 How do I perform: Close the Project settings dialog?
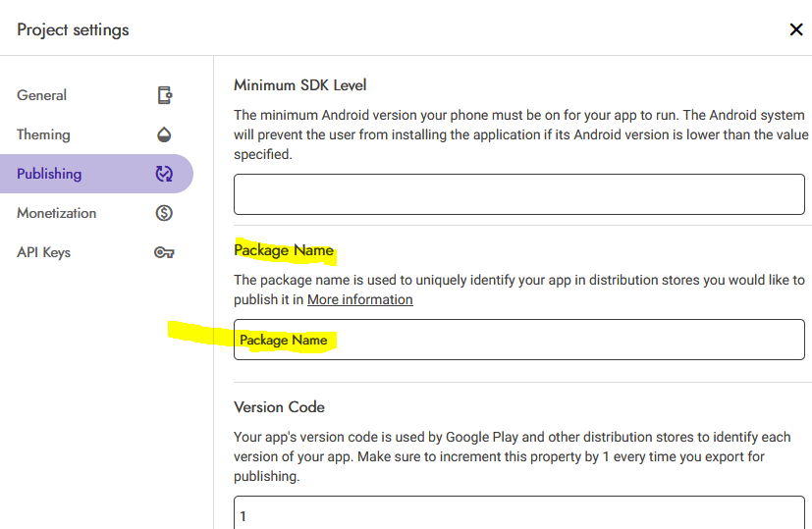point(796,29)
